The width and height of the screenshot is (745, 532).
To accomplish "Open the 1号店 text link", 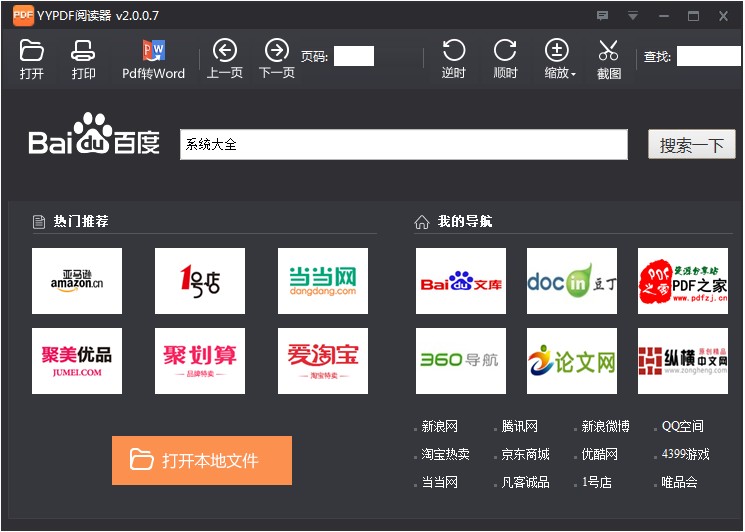I will (597, 483).
